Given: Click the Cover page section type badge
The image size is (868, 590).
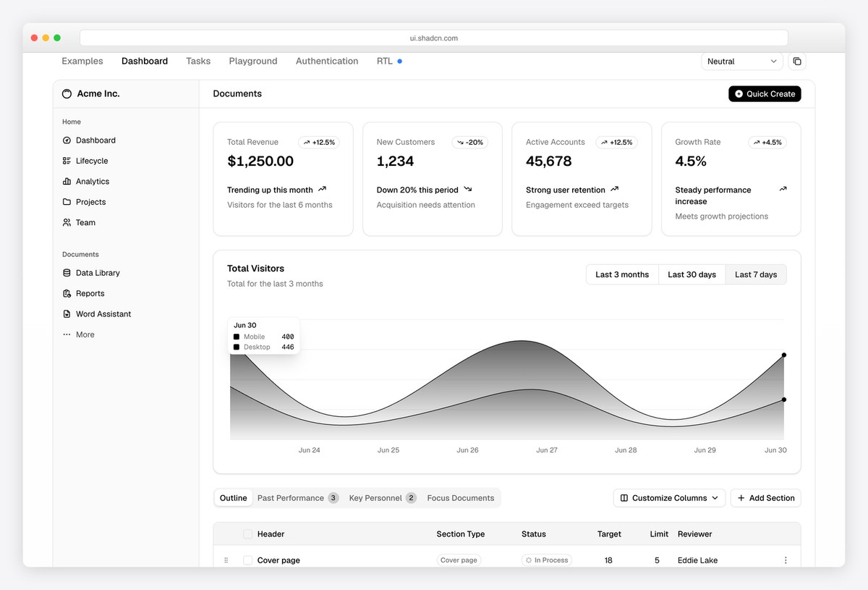Looking at the screenshot, I should [x=459, y=560].
